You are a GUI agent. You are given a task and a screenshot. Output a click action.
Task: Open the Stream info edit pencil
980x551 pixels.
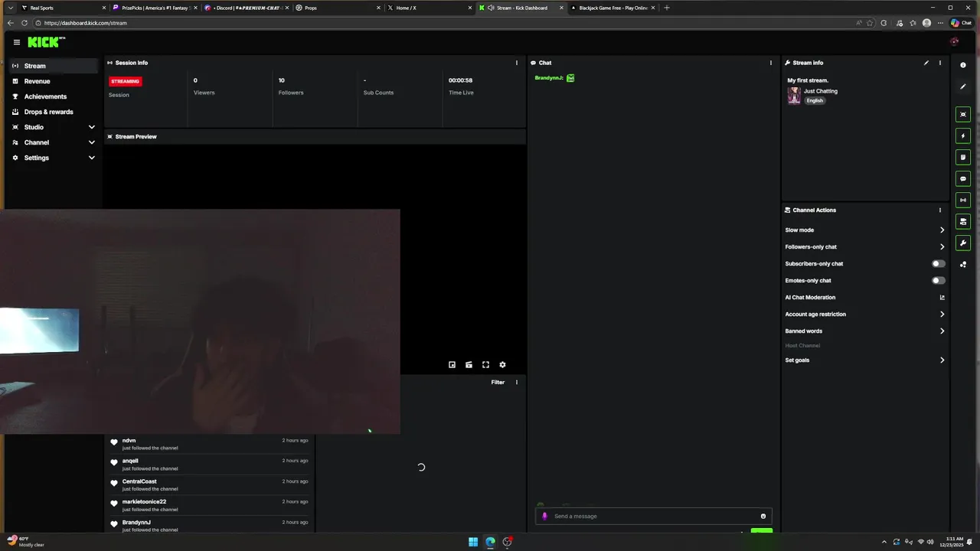(926, 63)
